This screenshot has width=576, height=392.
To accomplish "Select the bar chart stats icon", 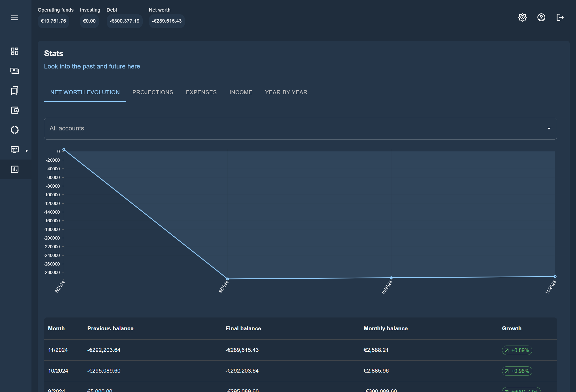I will click(15, 169).
